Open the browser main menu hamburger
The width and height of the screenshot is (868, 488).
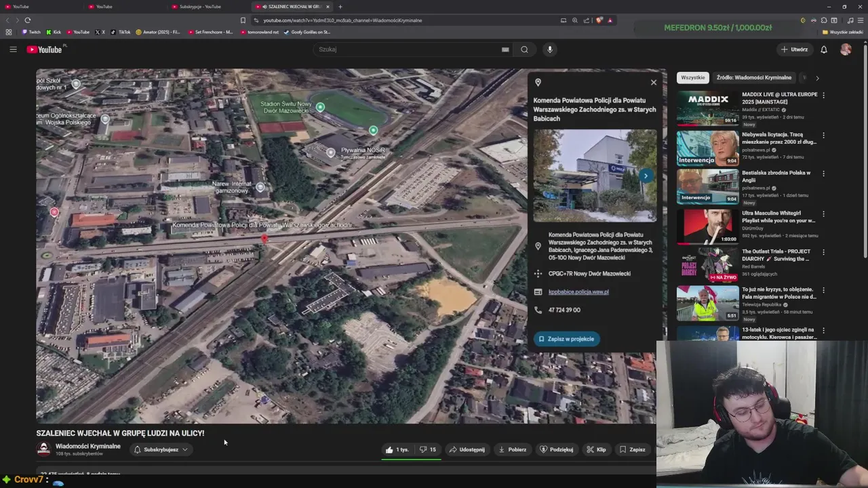coord(860,20)
